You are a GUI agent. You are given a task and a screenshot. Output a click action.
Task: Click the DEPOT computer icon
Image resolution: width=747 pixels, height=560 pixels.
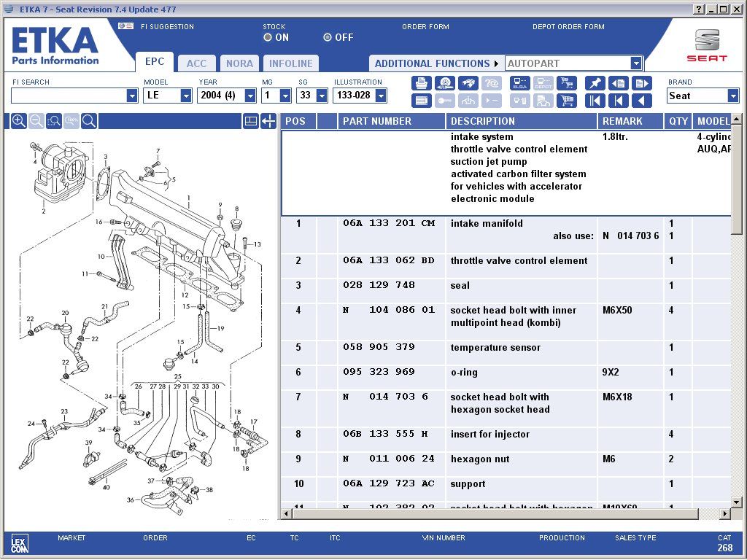click(543, 83)
